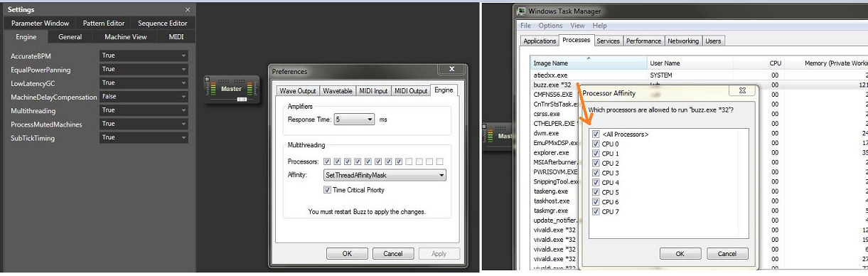Open the Task Manager Help menu
The width and height of the screenshot is (868, 276).
tap(599, 26)
